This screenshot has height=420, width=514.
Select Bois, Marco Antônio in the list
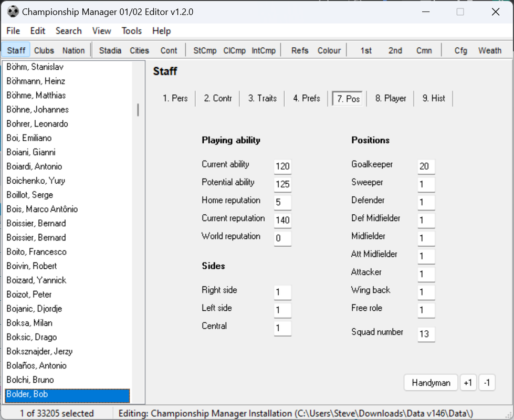click(x=68, y=209)
